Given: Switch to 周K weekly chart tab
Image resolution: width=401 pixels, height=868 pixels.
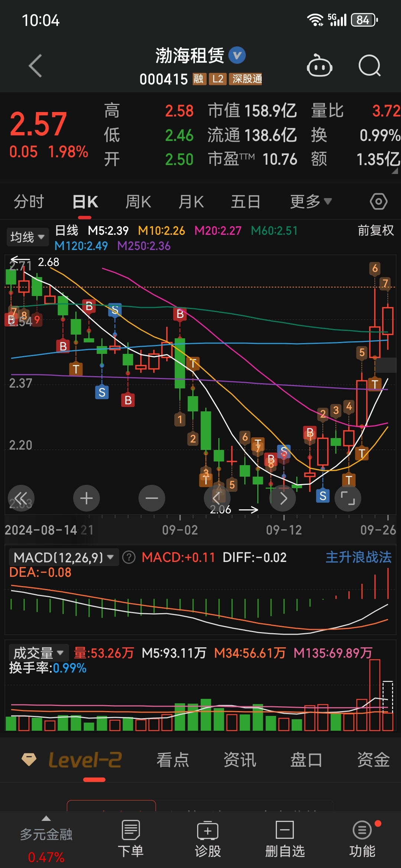Looking at the screenshot, I should (138, 202).
